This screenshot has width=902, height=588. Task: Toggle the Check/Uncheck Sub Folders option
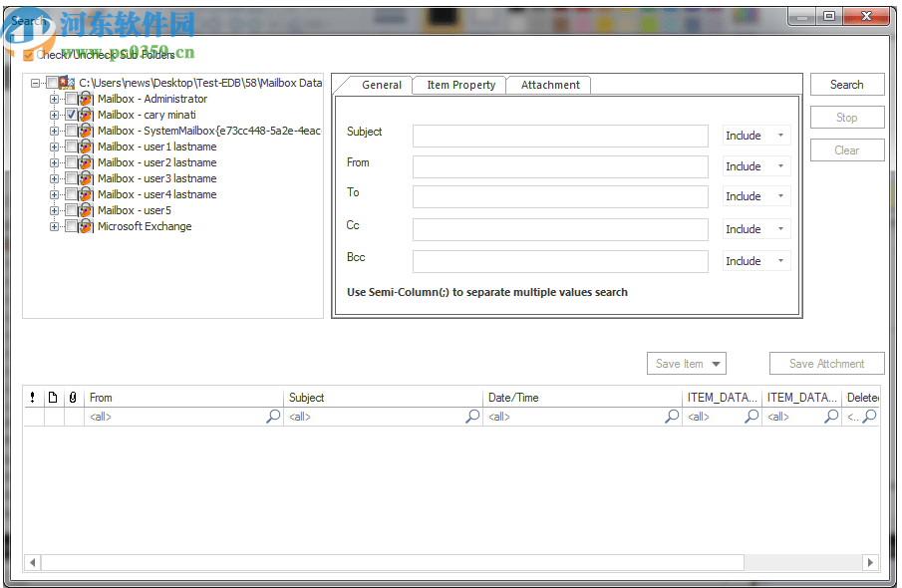30,55
